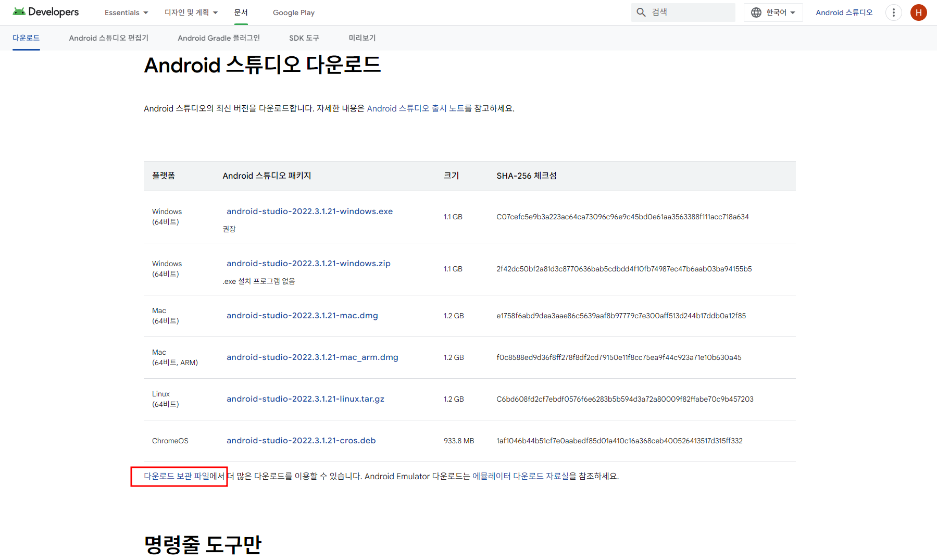Click the 명령줄 도구만 section heading
The image size is (937, 560).
(203, 545)
